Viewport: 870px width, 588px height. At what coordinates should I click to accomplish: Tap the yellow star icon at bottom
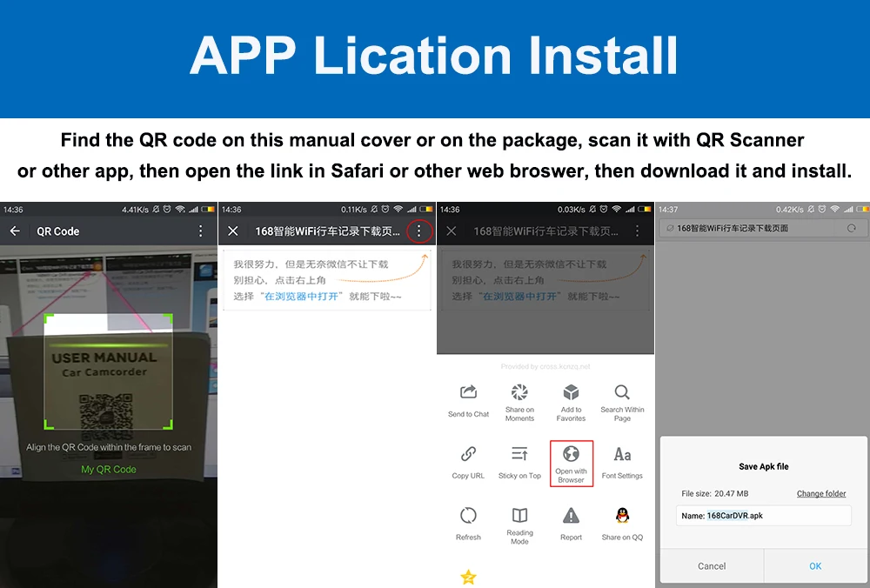(x=468, y=577)
